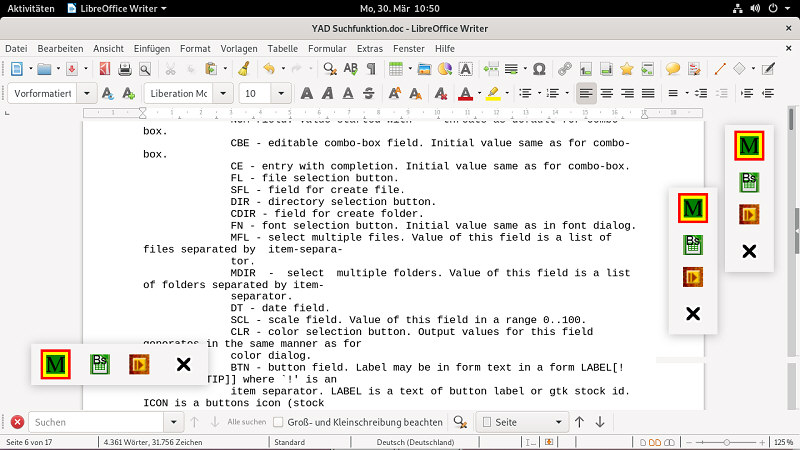Insert a special character with Omega icon
This screenshot has width=800, height=450.
click(x=539, y=69)
